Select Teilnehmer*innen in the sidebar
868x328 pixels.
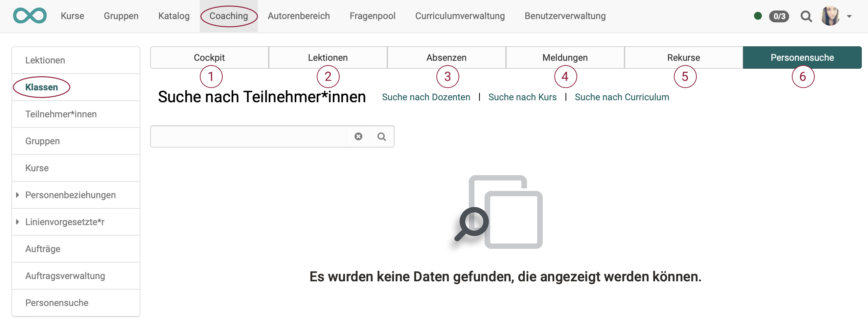61,114
